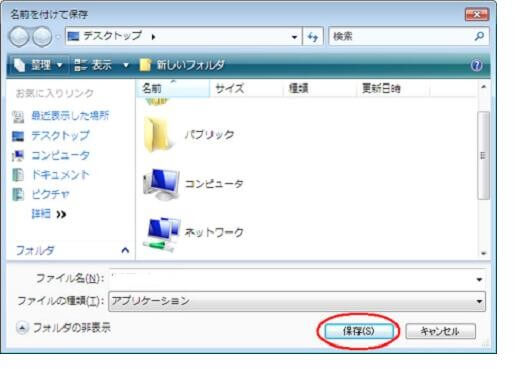Expand 詳細 more links chevron
This screenshot has height=369, width=521.
pyautogui.click(x=61, y=214)
